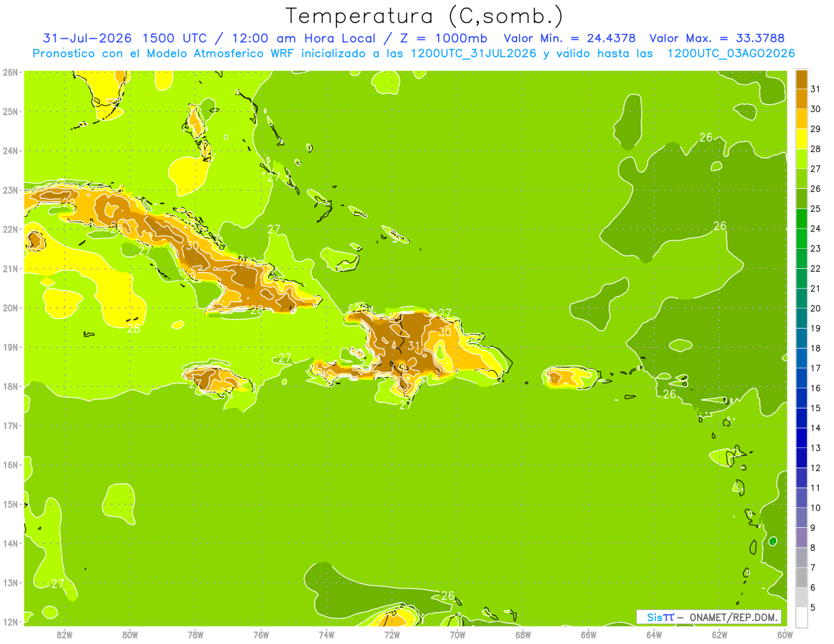Click the 24N latitude axis label
834x644 pixels.
click(x=10, y=151)
